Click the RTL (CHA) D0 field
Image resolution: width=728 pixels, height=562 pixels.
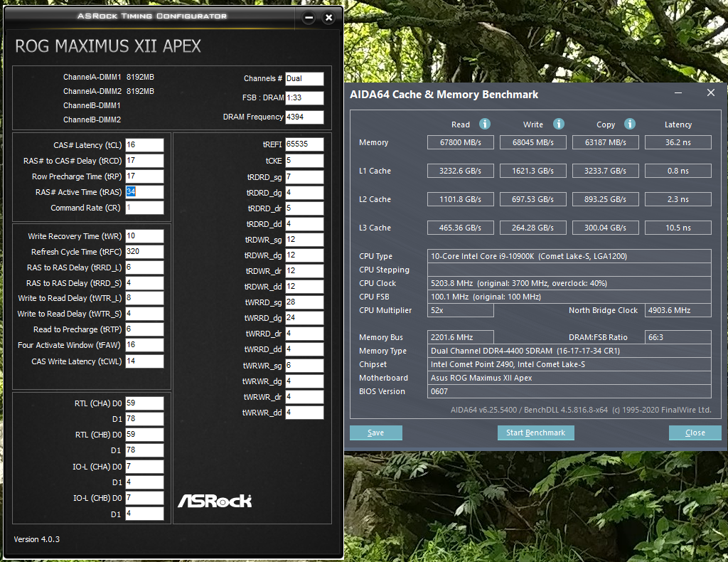(x=144, y=403)
